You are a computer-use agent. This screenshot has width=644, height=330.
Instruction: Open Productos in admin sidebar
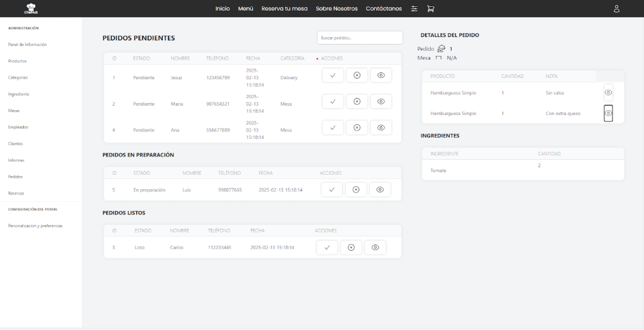17,61
